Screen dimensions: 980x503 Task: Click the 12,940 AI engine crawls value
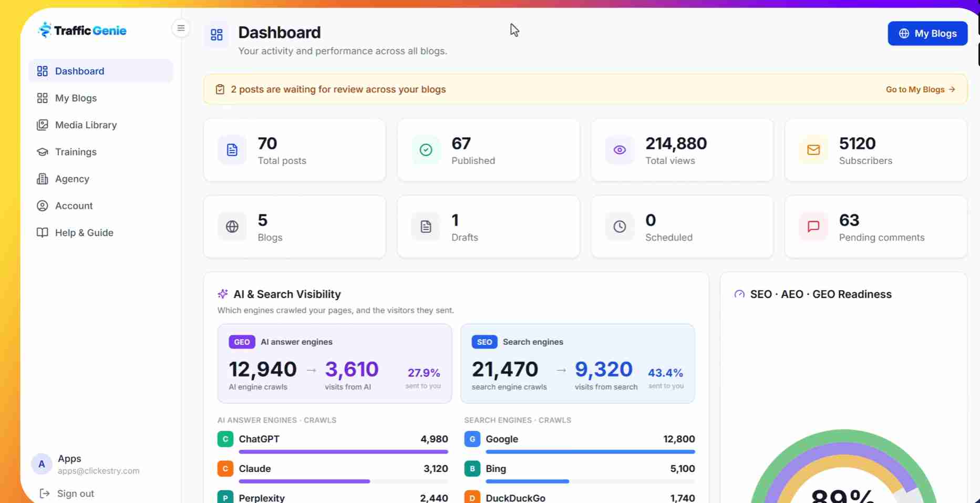(263, 369)
